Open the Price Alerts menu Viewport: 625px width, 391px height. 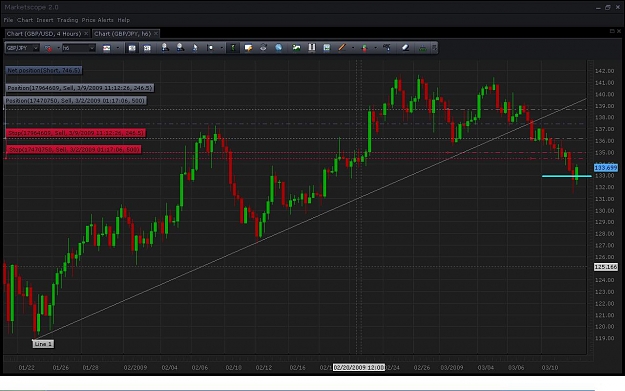pyautogui.click(x=98, y=20)
